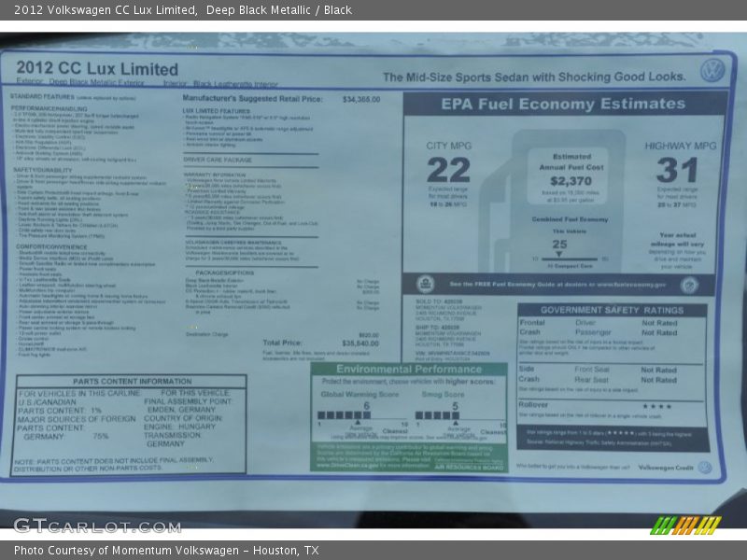Click the total price amount $35,840.00
This screenshot has width=747, height=560.
(x=360, y=343)
